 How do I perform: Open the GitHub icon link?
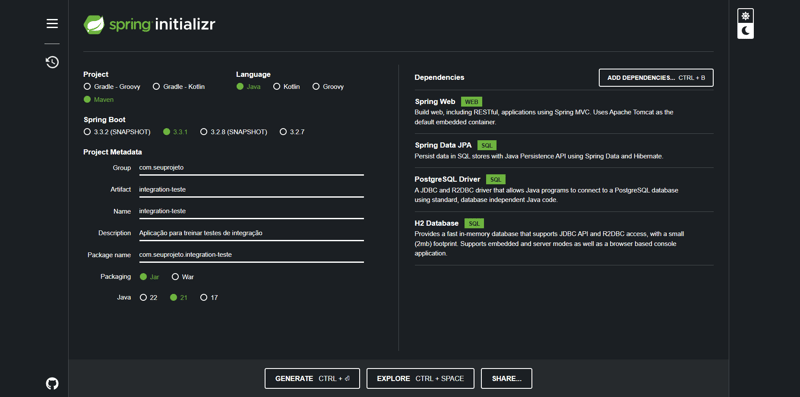point(52,383)
